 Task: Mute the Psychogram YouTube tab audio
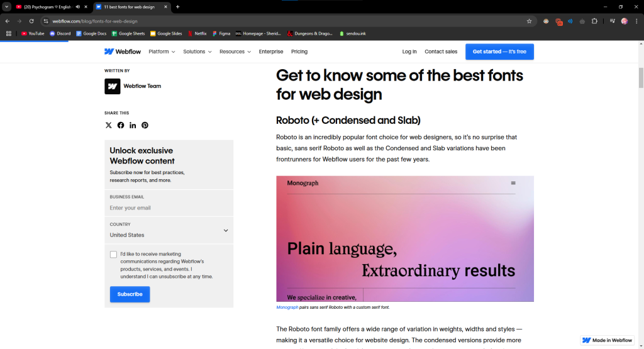77,7
